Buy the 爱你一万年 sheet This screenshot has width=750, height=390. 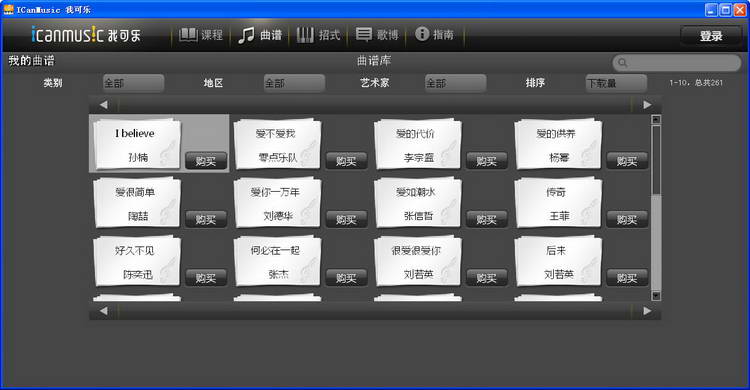pos(346,219)
